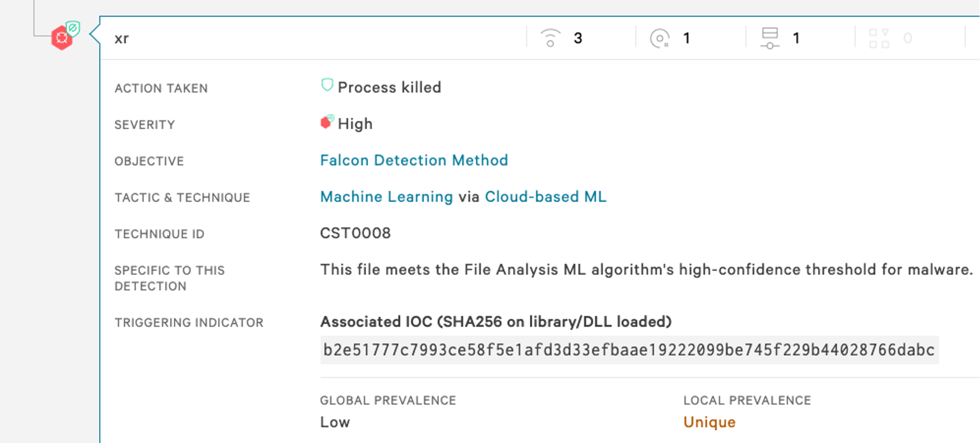Open network connections wifi icon
This screenshot has height=443, width=980.
tap(550, 38)
